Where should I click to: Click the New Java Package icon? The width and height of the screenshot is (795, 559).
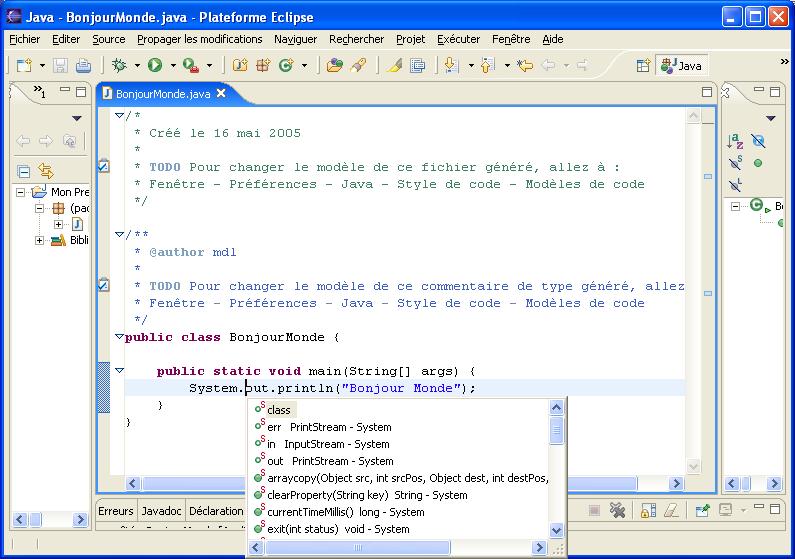[x=264, y=66]
